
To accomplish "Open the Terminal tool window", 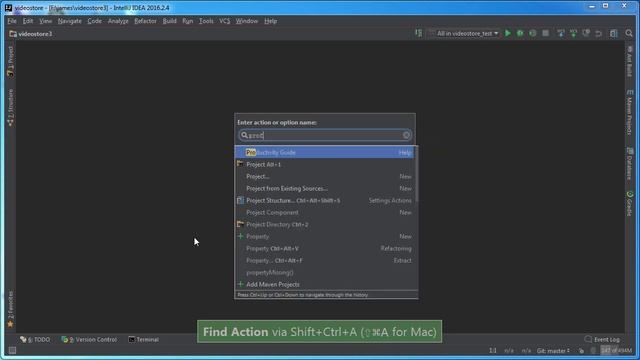I will [143, 340].
